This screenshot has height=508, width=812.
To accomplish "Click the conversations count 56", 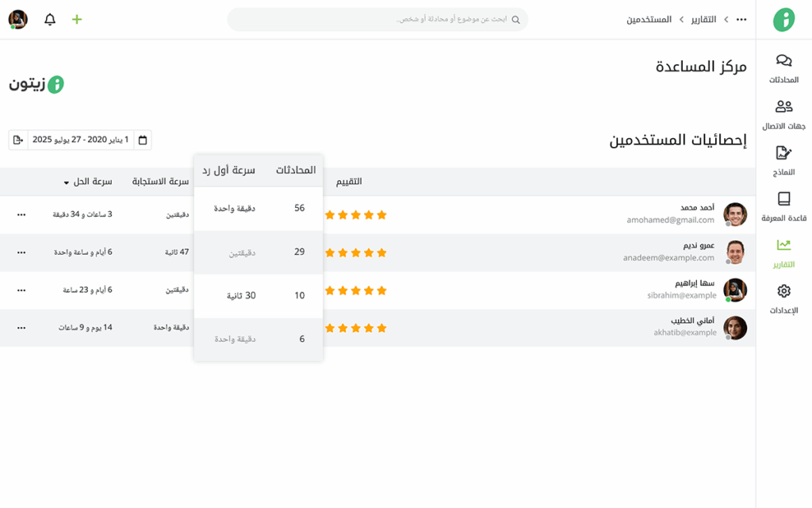I will (x=299, y=209).
